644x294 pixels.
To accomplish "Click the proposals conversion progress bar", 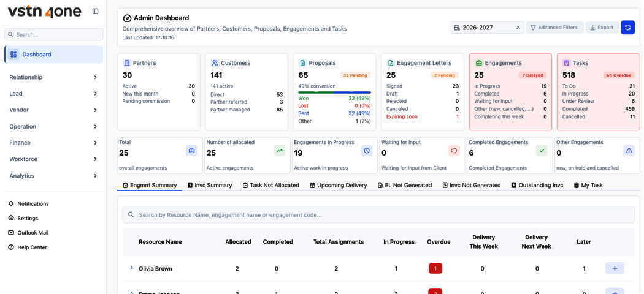I will click(334, 92).
